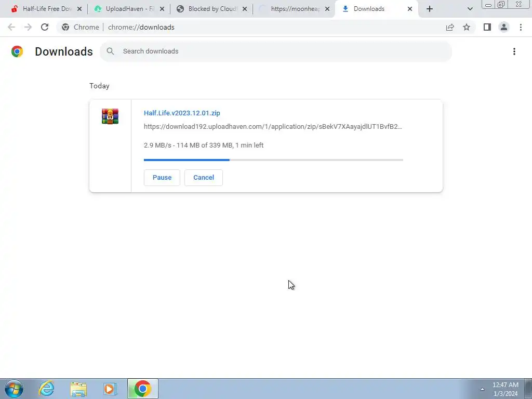
Task: Open Windows Explorer from the taskbar
Action: (x=78, y=389)
